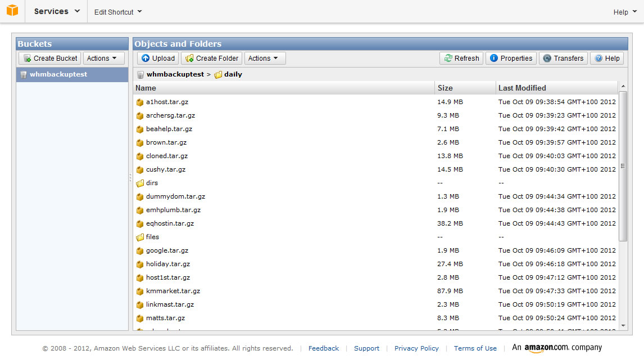The width and height of the screenshot is (644, 359).
Task: Click bucket icon in the breadcrumb path
Action: pyautogui.click(x=140, y=74)
